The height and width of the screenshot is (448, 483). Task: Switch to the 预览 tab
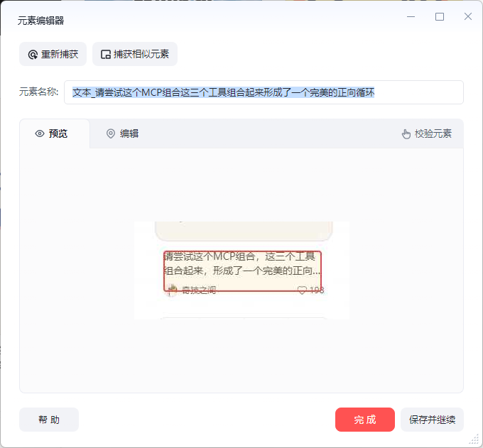click(x=55, y=133)
